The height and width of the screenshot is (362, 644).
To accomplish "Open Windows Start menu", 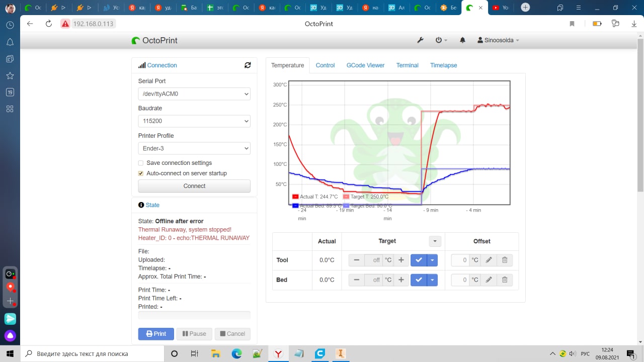I will (x=10, y=353).
